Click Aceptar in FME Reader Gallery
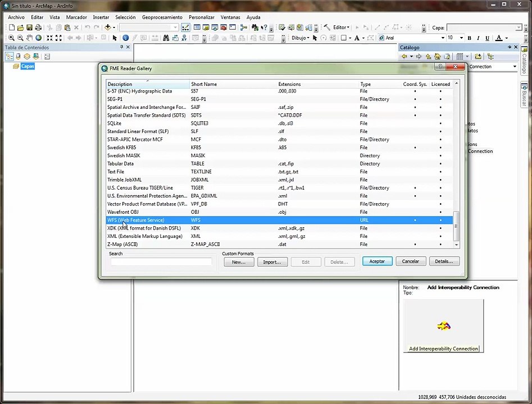 [x=377, y=261]
